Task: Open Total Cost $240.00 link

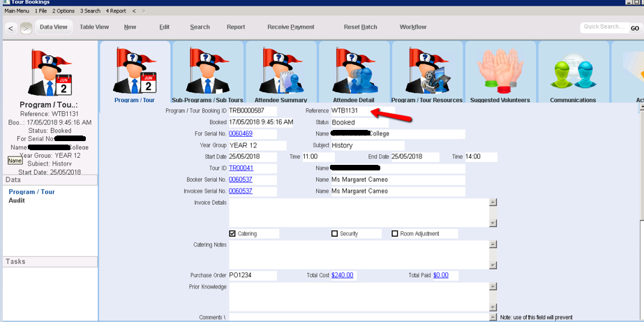Action: click(x=342, y=275)
